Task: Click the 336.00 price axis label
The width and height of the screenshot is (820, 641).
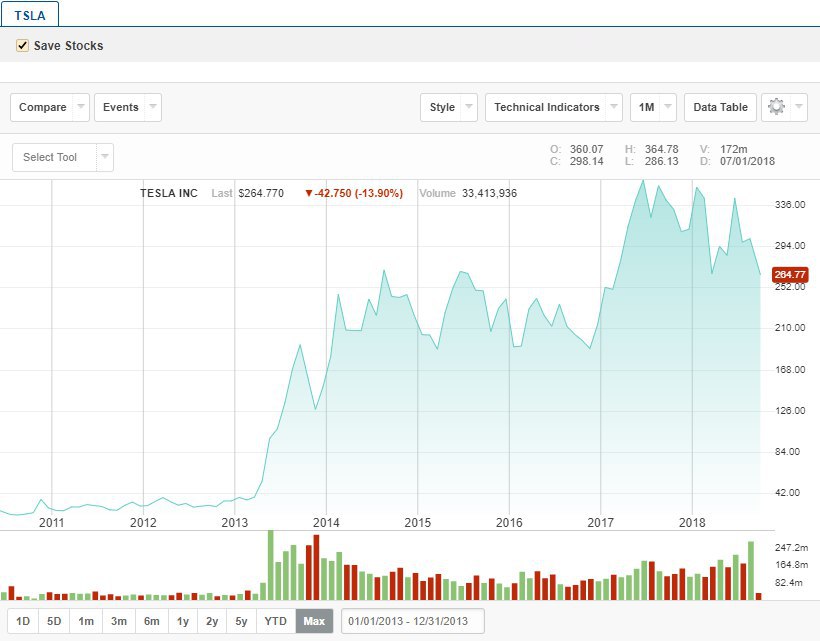Action: pos(790,204)
